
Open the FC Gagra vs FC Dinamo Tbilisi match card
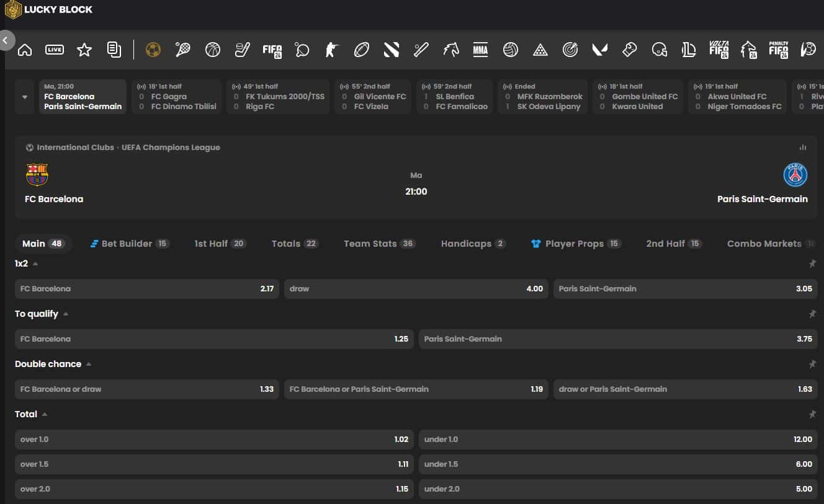[x=176, y=97]
